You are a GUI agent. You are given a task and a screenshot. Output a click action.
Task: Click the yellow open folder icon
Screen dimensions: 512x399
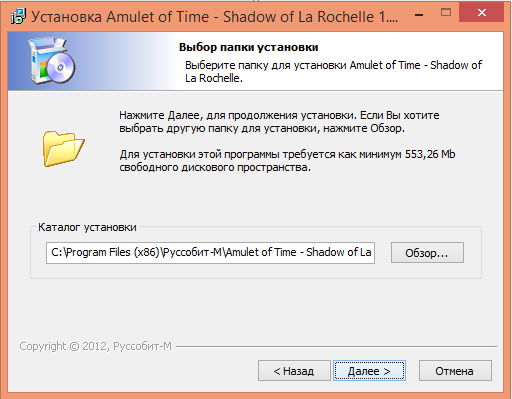click(63, 148)
